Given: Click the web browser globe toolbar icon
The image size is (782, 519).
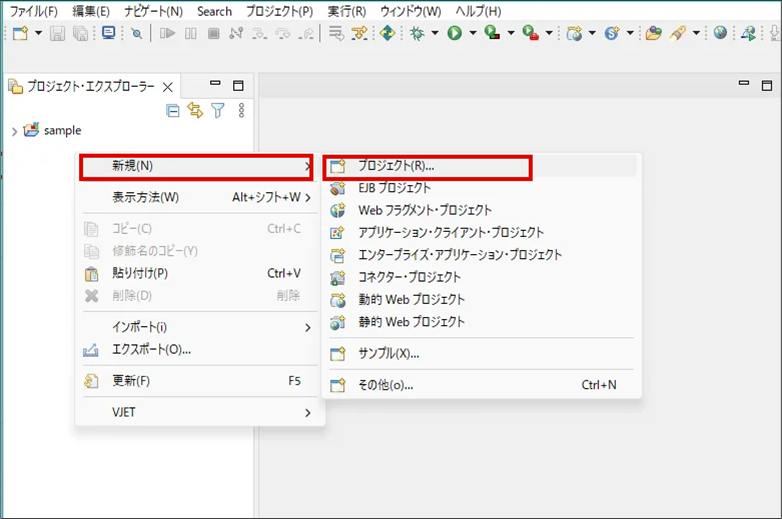Looking at the screenshot, I should point(720,33).
